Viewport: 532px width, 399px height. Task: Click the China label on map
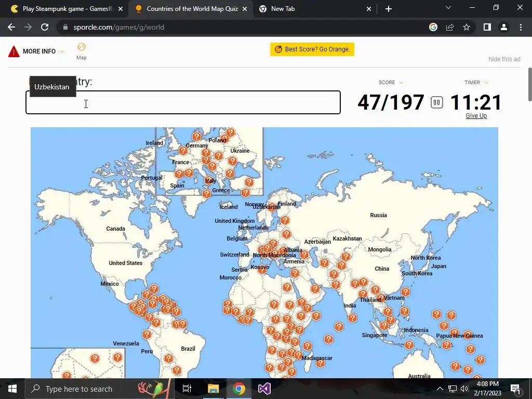coord(382,269)
